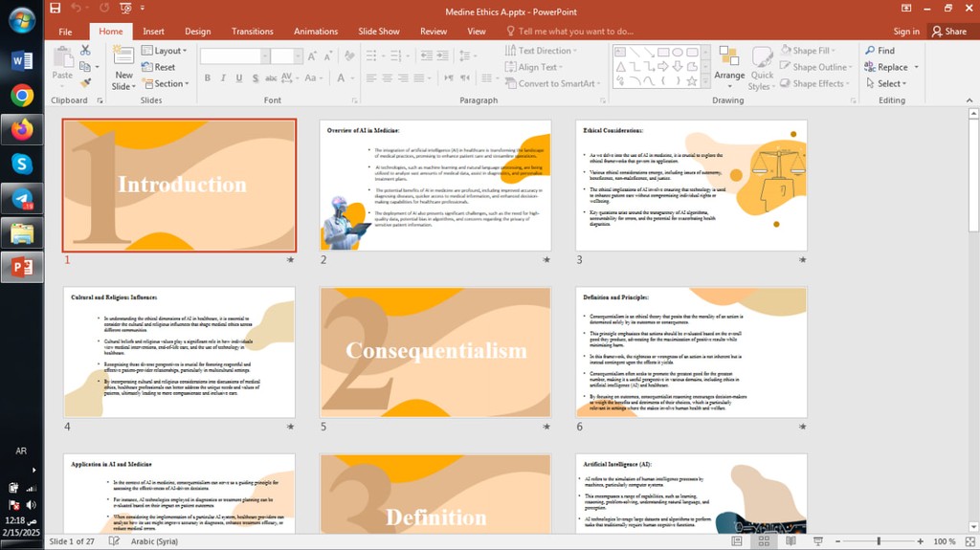Toggle Center paragraph alignment
Image resolution: width=980 pixels, height=550 pixels.
387,78
